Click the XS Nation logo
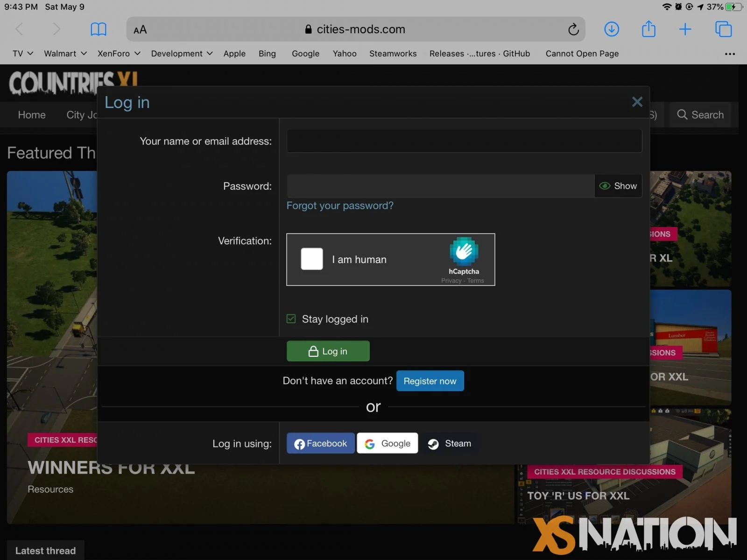Screen dimensions: 747x560 click(634, 535)
